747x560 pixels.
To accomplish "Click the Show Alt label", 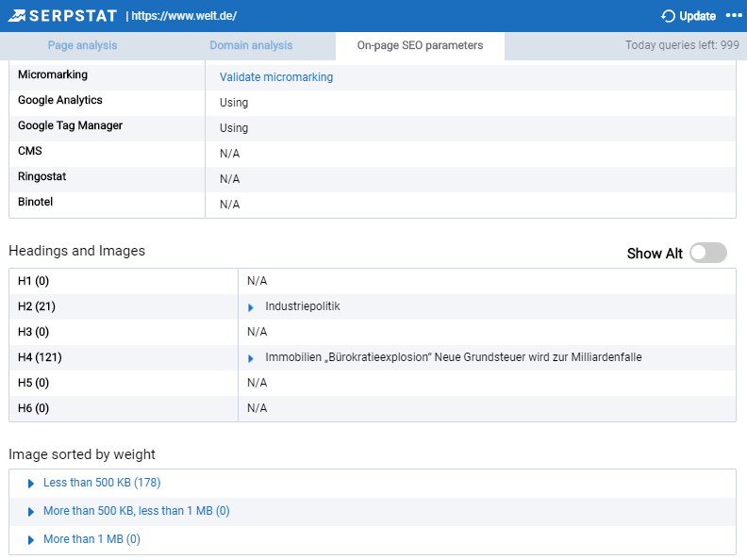I will click(655, 254).
